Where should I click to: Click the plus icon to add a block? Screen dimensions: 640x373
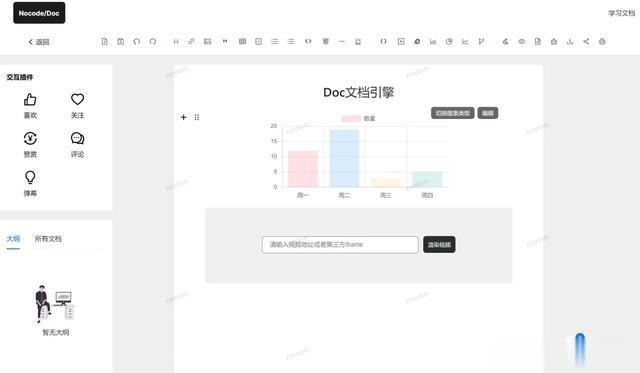point(183,117)
